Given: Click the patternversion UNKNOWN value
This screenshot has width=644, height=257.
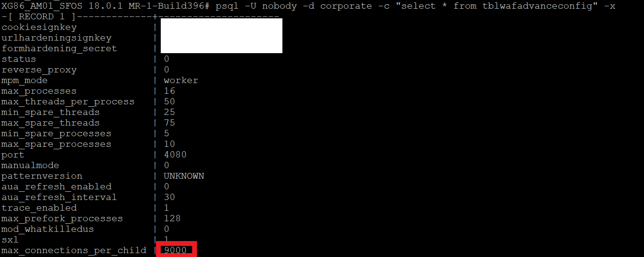Looking at the screenshot, I should 183,176.
